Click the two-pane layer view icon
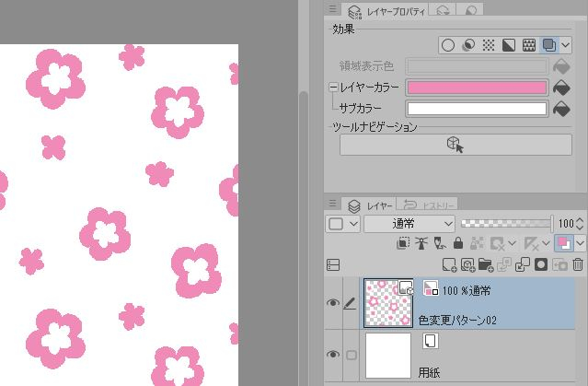Viewport: 588px width, 386px height. point(333,265)
